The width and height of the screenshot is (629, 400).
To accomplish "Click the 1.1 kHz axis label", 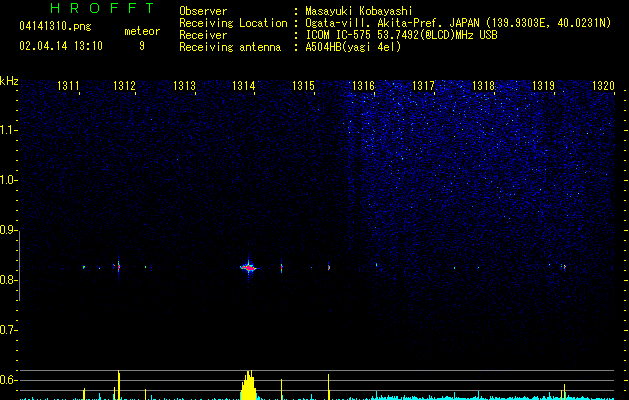I will point(7,130).
